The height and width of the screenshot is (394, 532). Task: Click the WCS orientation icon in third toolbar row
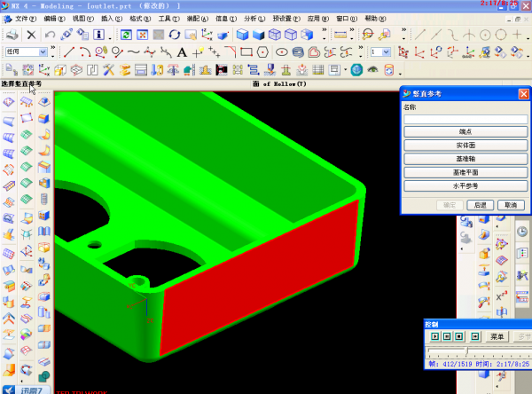click(44, 70)
